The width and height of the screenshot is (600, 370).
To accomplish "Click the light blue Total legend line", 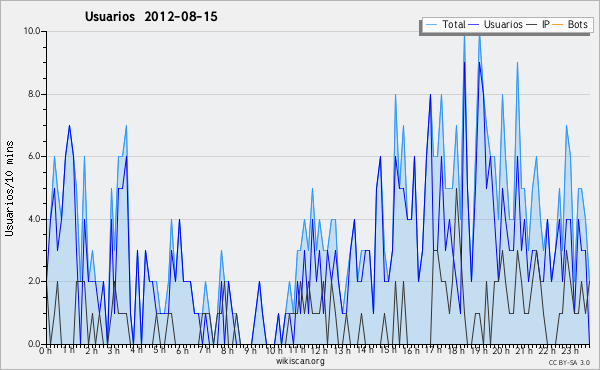I will (x=432, y=25).
